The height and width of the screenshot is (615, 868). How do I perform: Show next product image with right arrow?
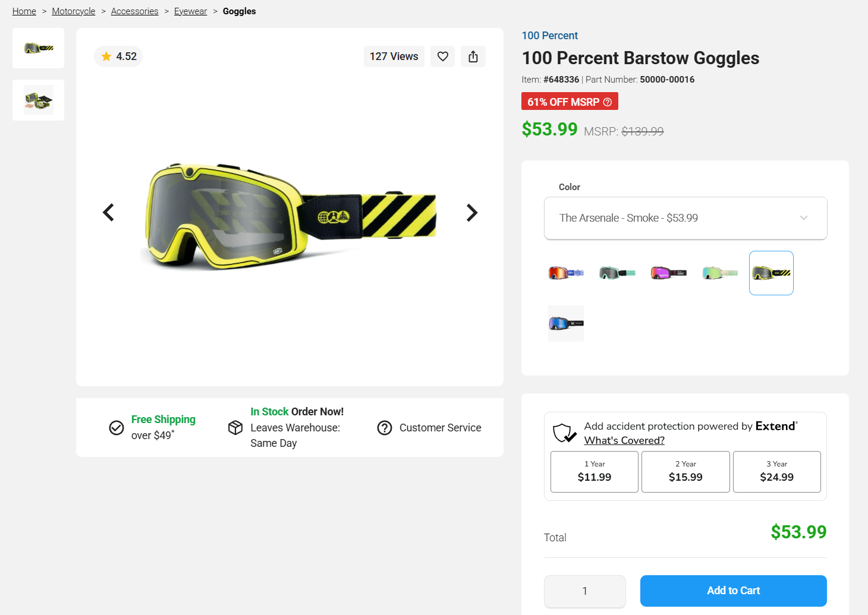point(472,212)
